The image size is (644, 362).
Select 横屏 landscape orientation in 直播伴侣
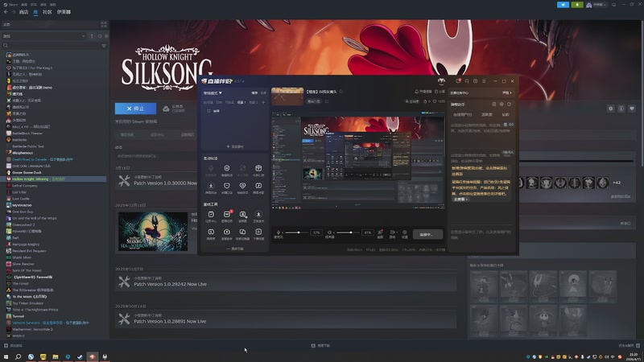tap(254, 93)
